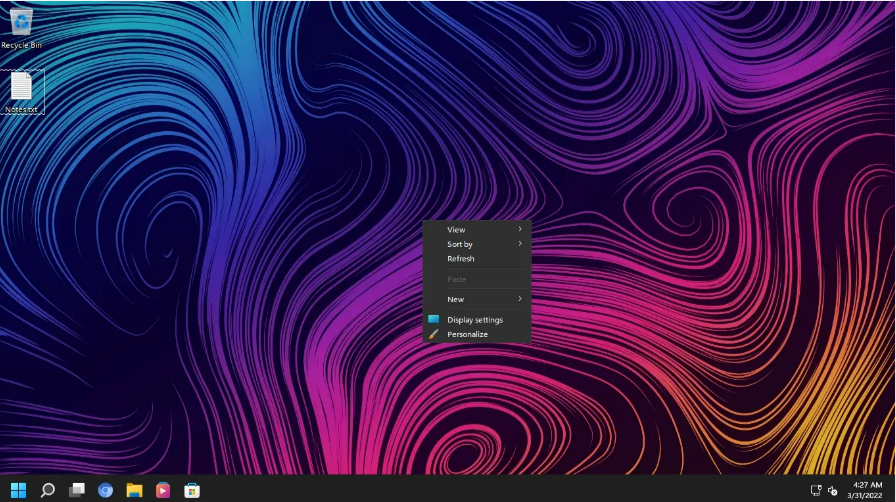Open the clock and date flyout
This screenshot has height=502, width=896.
pyautogui.click(x=865, y=490)
